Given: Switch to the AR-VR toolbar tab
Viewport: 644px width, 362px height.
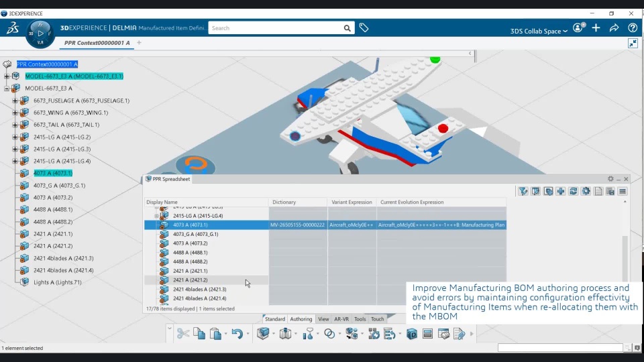Looking at the screenshot, I should 341,319.
